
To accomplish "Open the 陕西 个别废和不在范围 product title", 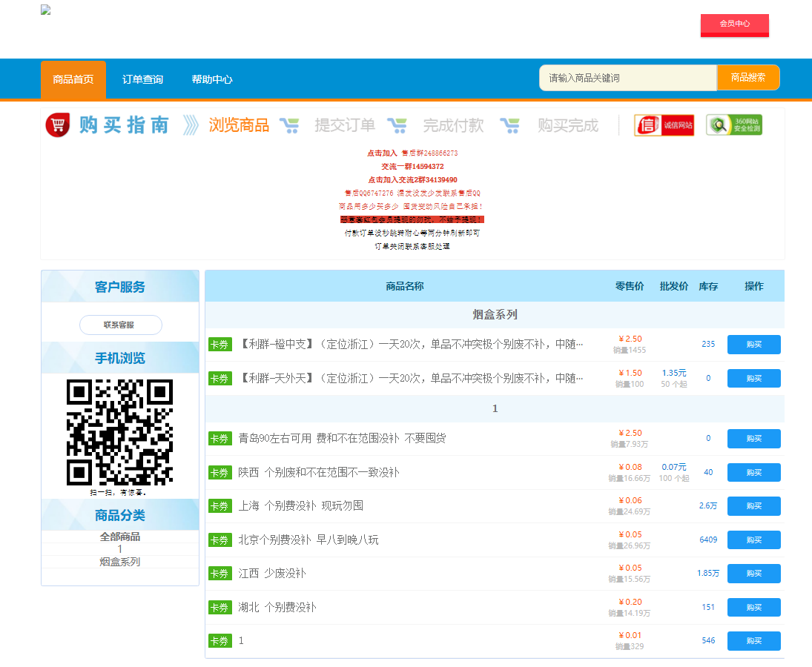I will [x=318, y=472].
